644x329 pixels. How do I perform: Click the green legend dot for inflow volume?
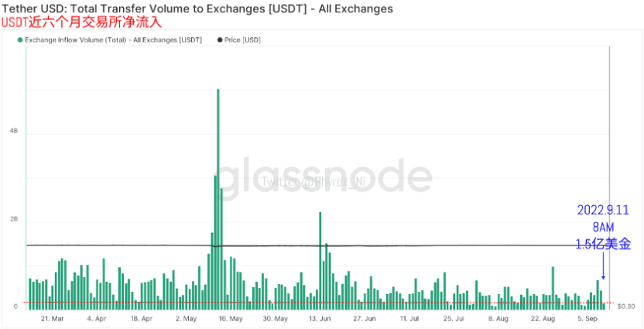(20, 40)
